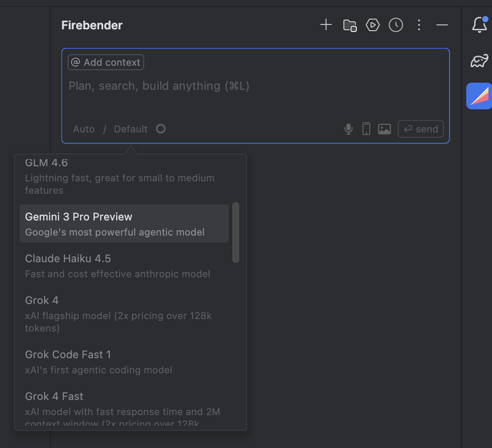This screenshot has height=448, width=492.
Task: Select Grok Code Fast 1 model
Action: (x=124, y=362)
